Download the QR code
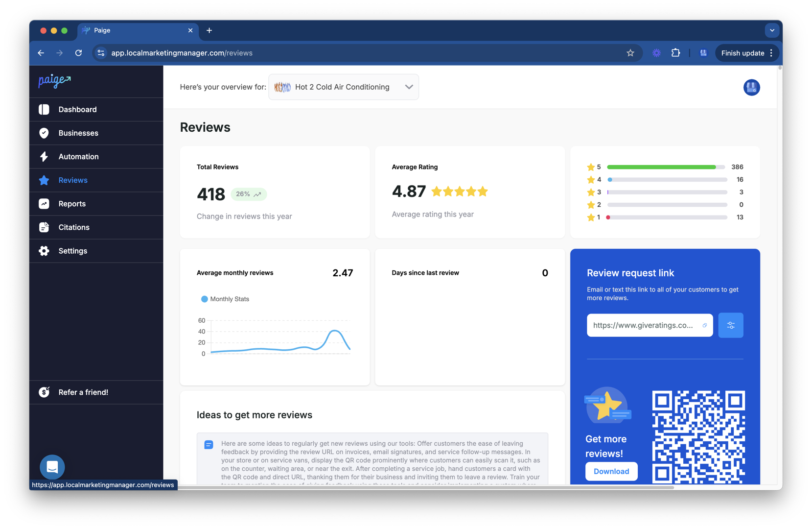812x529 pixels. tap(611, 471)
